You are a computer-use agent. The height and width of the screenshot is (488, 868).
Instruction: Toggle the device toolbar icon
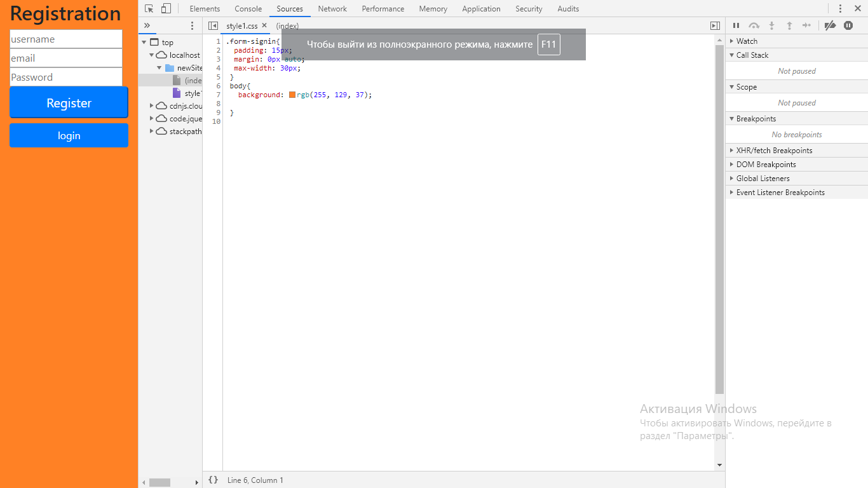click(166, 9)
